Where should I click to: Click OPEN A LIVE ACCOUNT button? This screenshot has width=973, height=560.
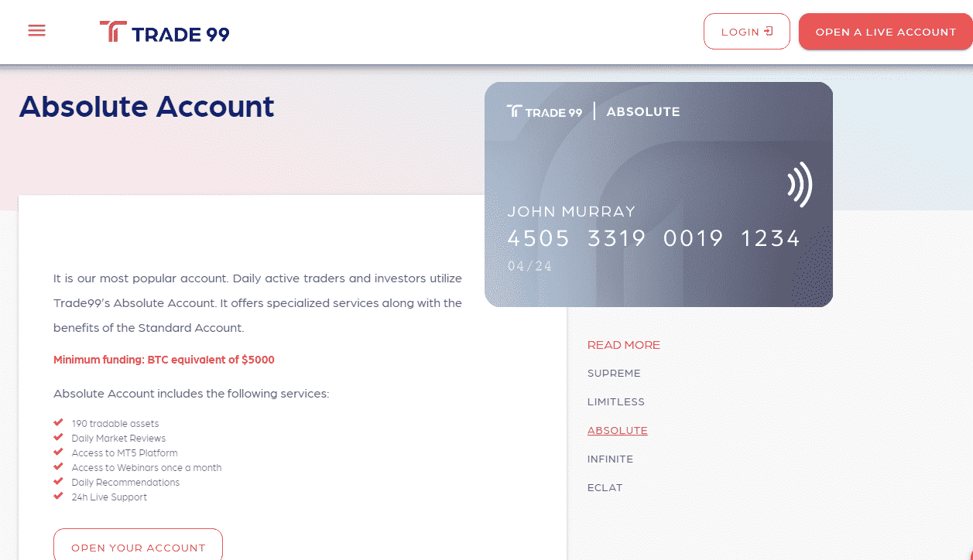pyautogui.click(x=886, y=32)
